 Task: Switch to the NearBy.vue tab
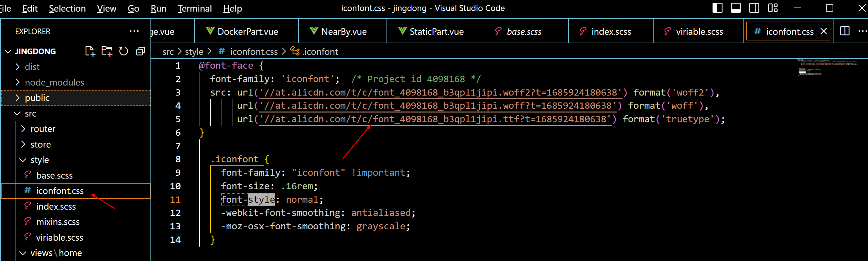(x=343, y=31)
